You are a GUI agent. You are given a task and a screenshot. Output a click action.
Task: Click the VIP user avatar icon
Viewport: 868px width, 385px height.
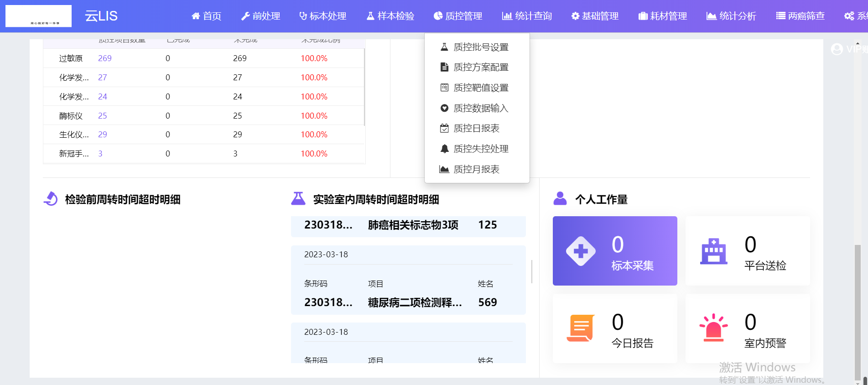(x=837, y=49)
